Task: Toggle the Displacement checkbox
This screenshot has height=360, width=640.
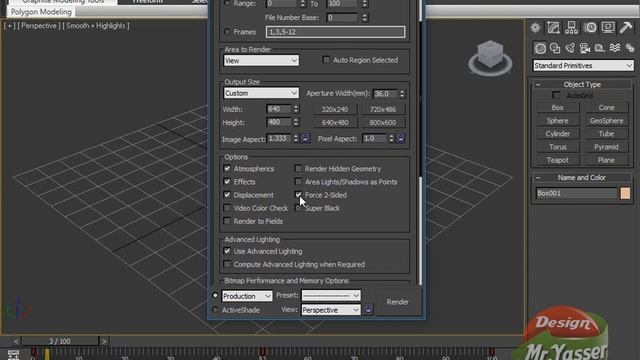Action: (227, 195)
